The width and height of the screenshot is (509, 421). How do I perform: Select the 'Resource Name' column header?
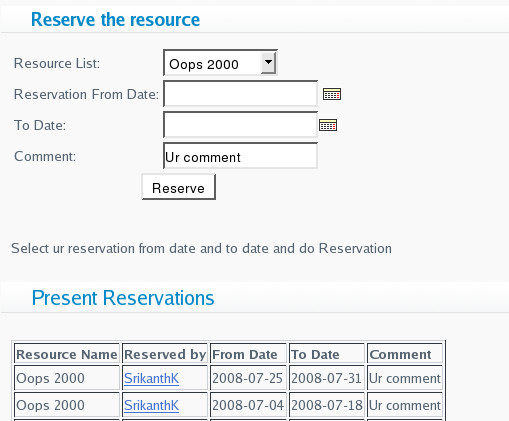click(x=67, y=353)
